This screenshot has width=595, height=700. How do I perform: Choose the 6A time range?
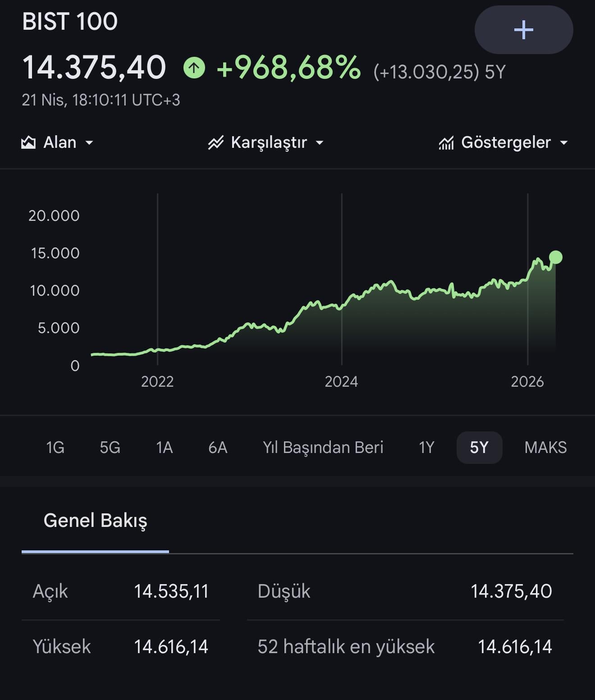tap(218, 448)
